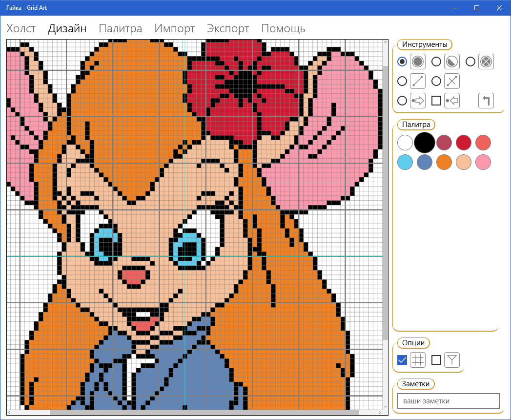Viewport: 511px width, 420px height.
Task: Select the radio button beside the filled circle
Action: click(x=402, y=62)
